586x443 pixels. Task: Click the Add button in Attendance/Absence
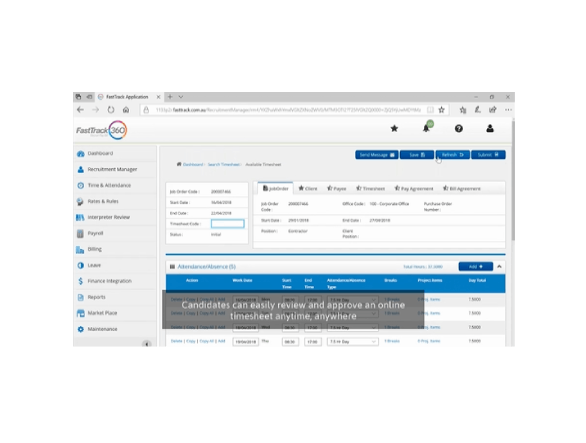click(x=475, y=267)
